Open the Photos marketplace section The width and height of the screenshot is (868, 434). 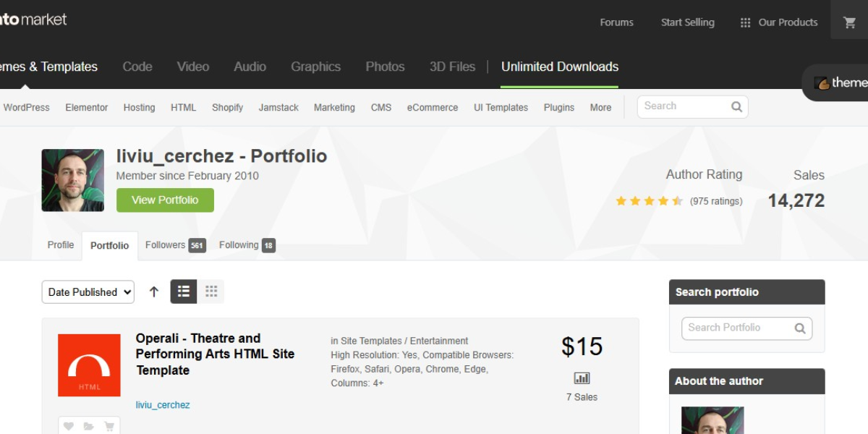tap(385, 67)
